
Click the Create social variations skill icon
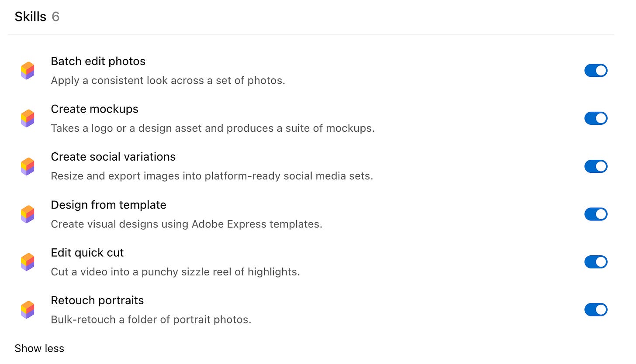coord(28,166)
